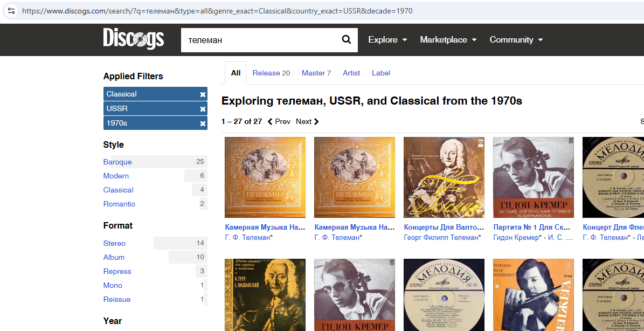Expand the Community dropdown menu
This screenshot has height=331, width=644.
click(516, 40)
